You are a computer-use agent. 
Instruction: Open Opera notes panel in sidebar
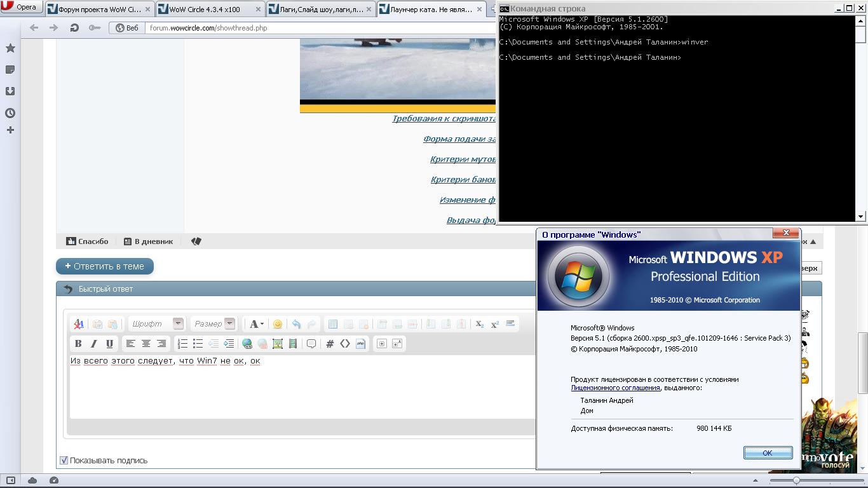(10, 70)
